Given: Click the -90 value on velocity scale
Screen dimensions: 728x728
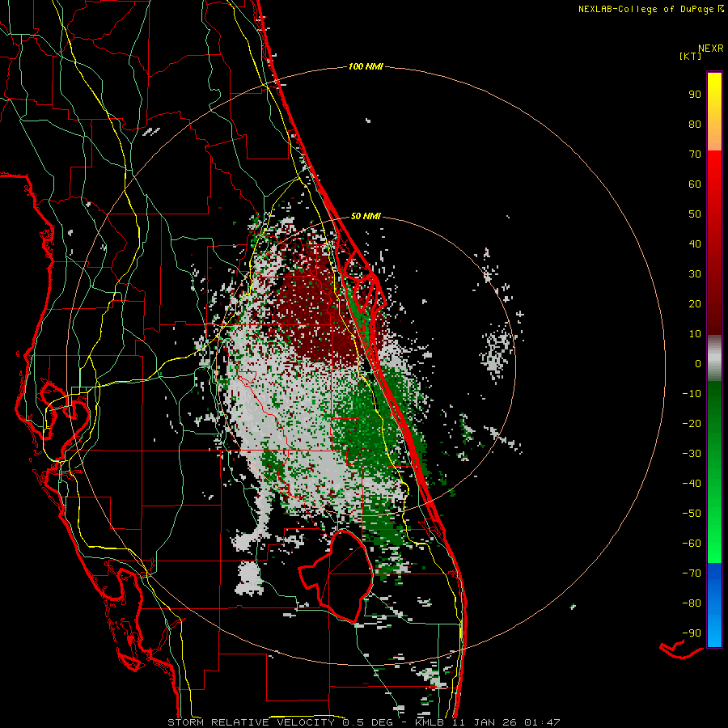Looking at the screenshot, I should [x=692, y=633].
